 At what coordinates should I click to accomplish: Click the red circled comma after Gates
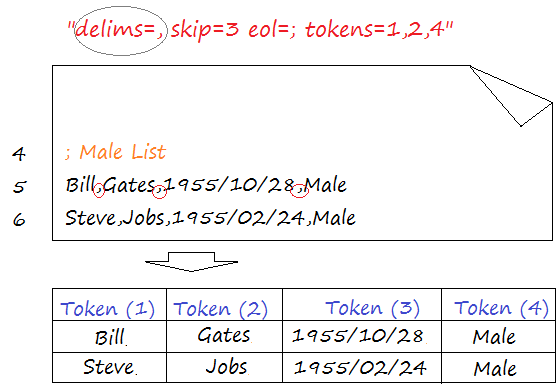coord(159,191)
